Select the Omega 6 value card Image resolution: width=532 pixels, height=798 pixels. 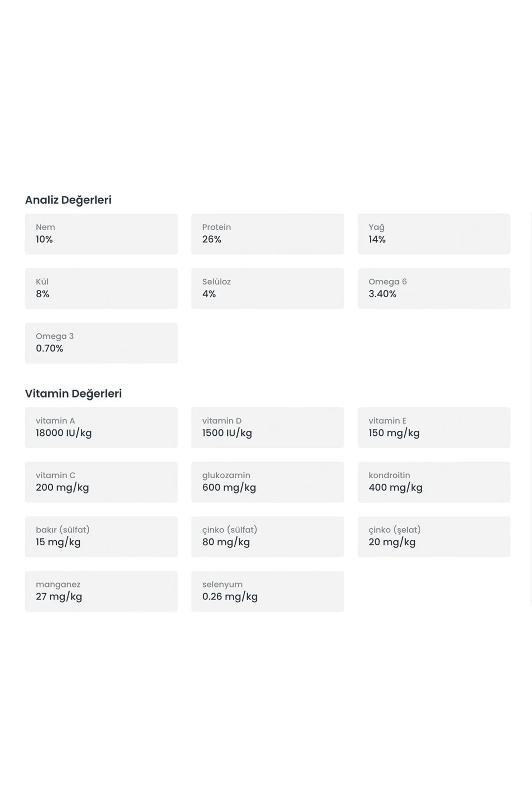(x=434, y=289)
